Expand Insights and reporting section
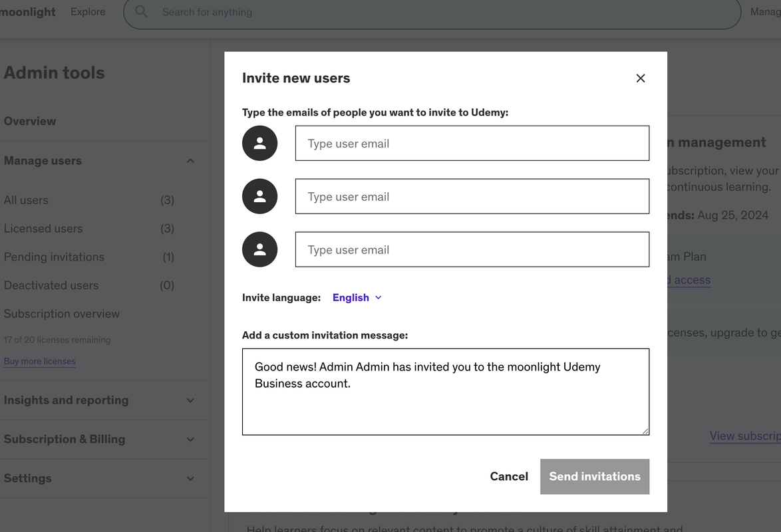The height and width of the screenshot is (532, 781). (100, 400)
